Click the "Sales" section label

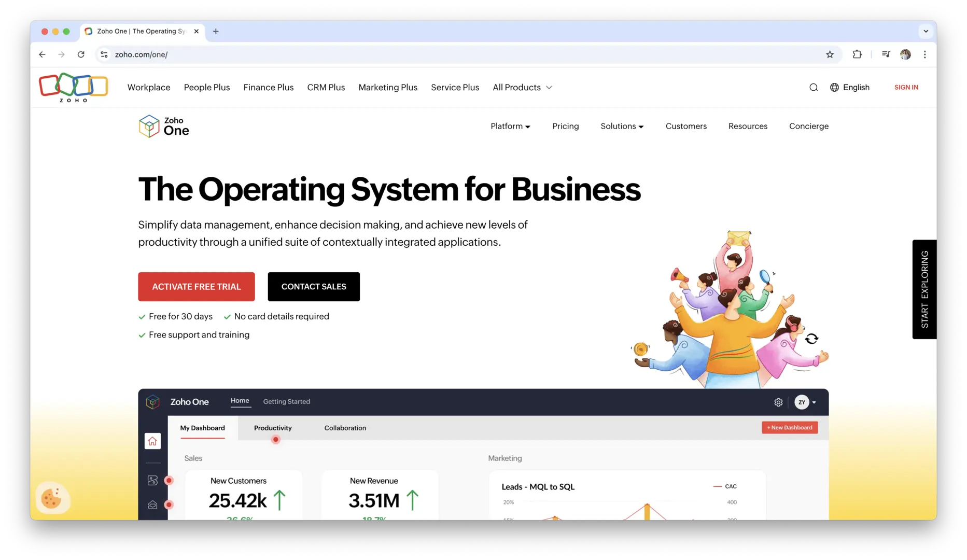pos(193,458)
